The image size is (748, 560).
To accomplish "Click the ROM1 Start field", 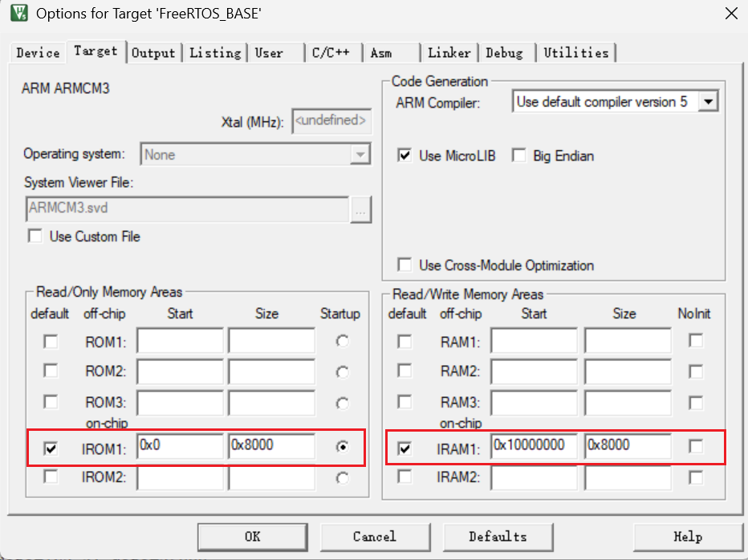I will click(180, 341).
